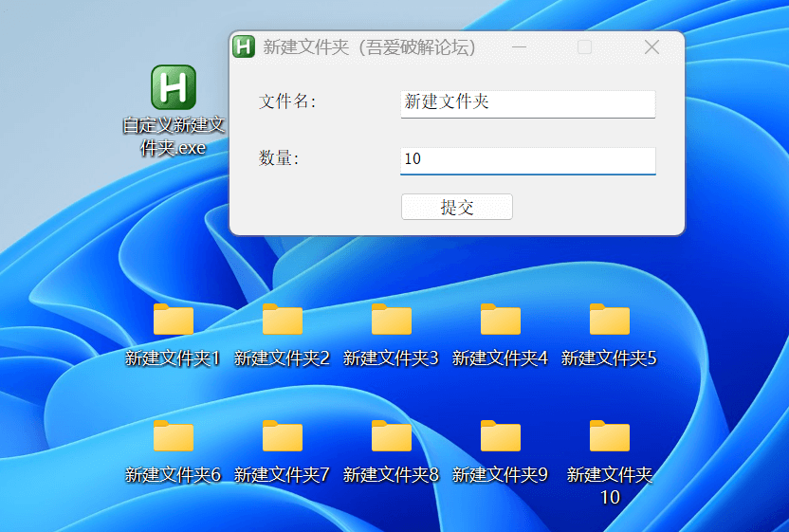Focus the 文件名 text input field
This screenshot has width=789, height=532.
point(528,104)
